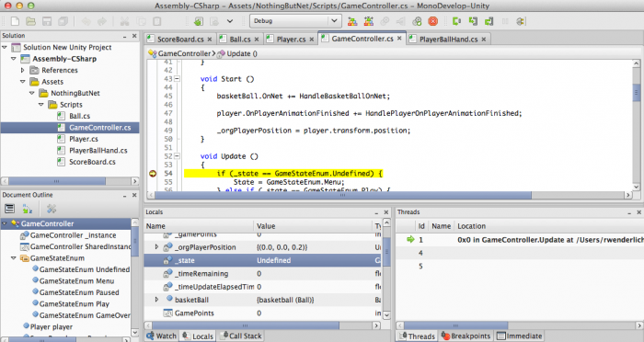Click the Breakpoints tab icon

(445, 336)
